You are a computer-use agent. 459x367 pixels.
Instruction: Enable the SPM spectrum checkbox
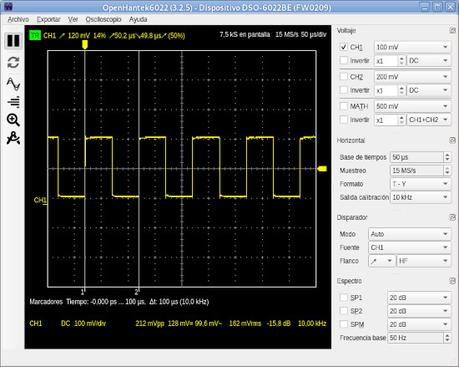344,324
